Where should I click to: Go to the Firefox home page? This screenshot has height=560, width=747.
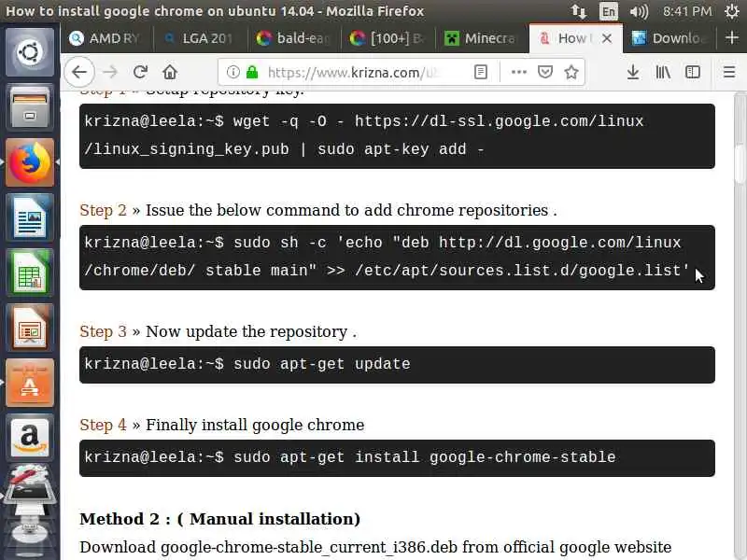[170, 73]
